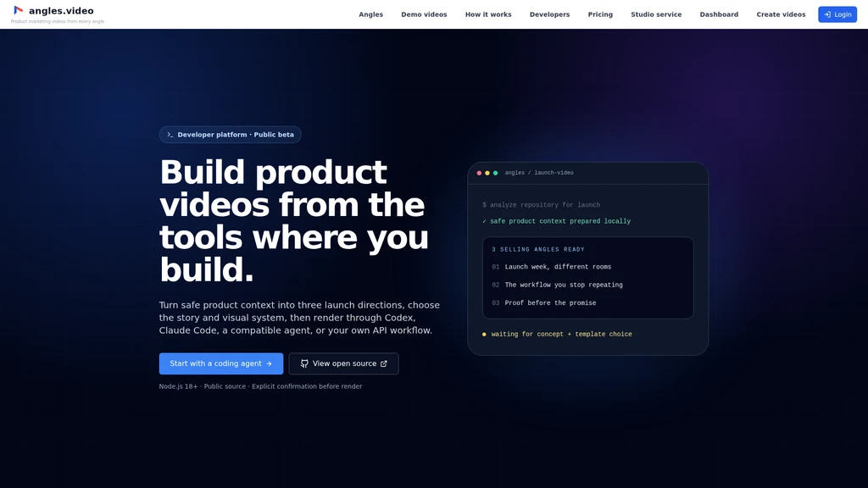Go to the Dashboard

[719, 14]
